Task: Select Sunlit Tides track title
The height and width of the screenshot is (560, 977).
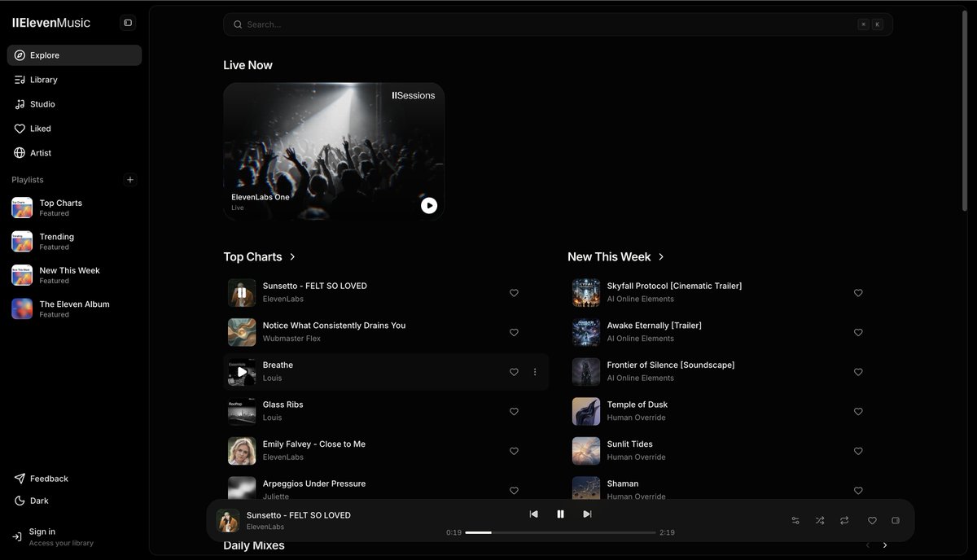Action: 630,444
